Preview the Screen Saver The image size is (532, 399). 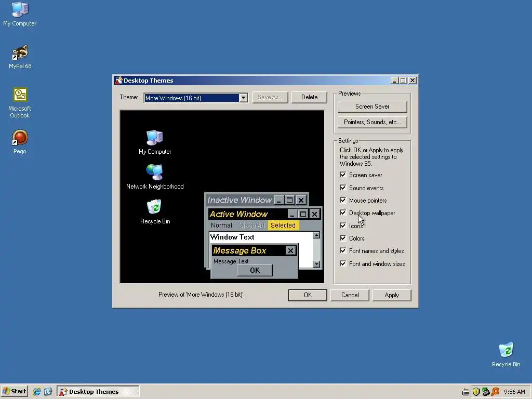372,107
